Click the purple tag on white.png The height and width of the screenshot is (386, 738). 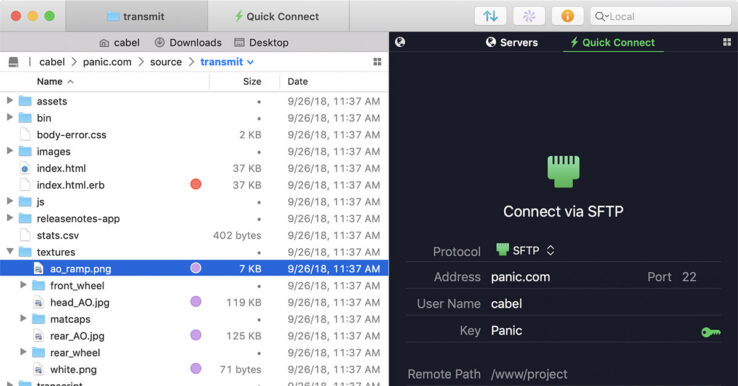coord(196,369)
